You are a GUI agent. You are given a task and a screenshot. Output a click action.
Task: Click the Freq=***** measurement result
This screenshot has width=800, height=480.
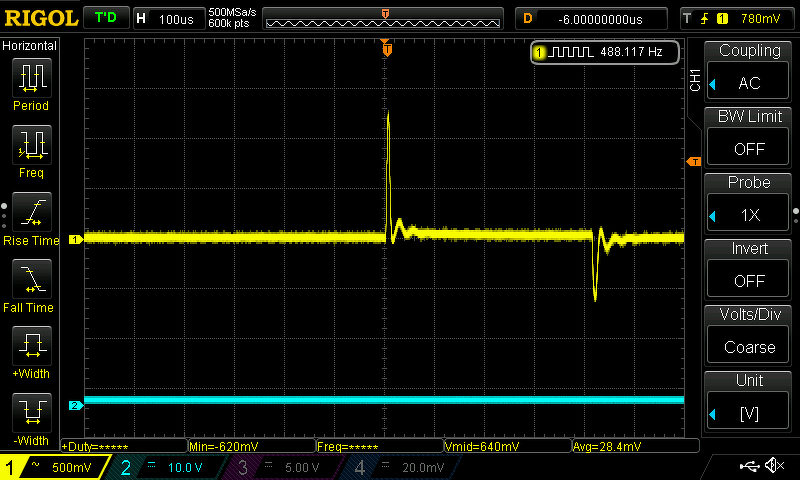pyautogui.click(x=380, y=446)
